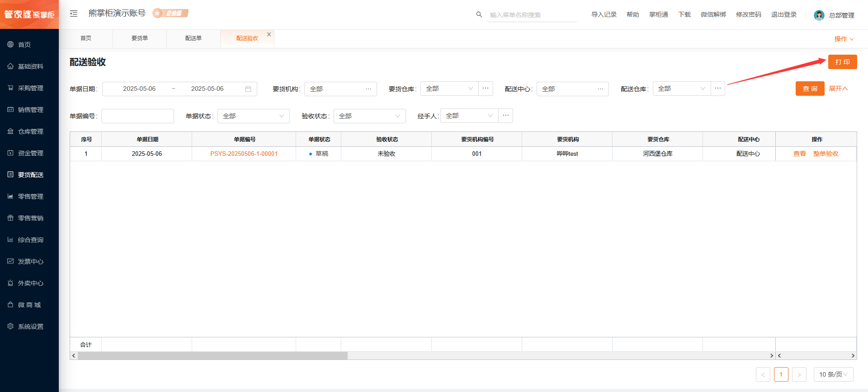868x392 pixels.
Task: Click the 销售管理 sidebar icon
Action: click(x=10, y=109)
